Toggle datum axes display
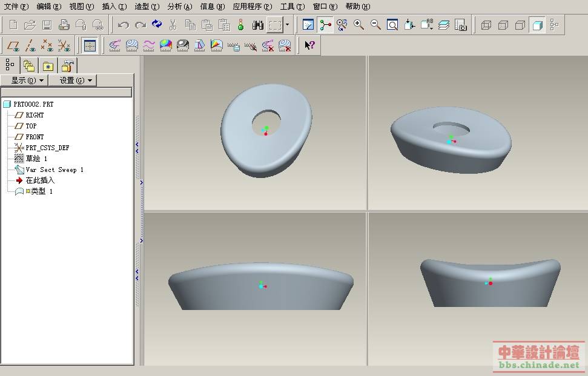Viewport: 588px width, 376px height. [x=30, y=45]
